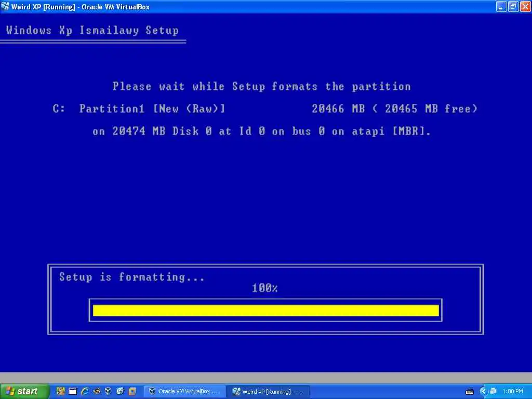The width and height of the screenshot is (532, 399).
Task: Click the 'on 20474 MB Disk 0' line
Action: tap(262, 131)
